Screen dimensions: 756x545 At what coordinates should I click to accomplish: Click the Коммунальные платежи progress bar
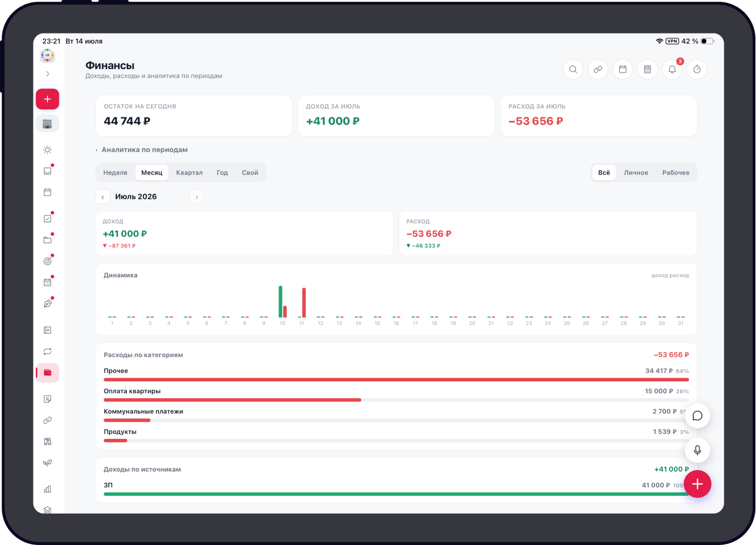click(x=396, y=420)
